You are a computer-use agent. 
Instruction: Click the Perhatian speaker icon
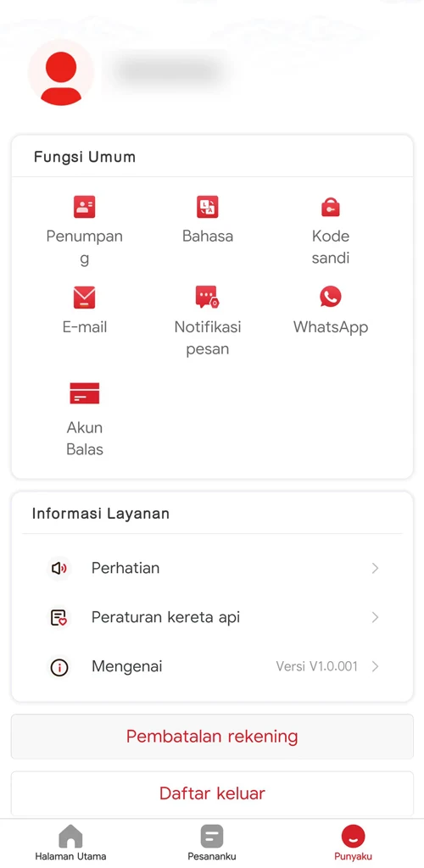(x=59, y=568)
